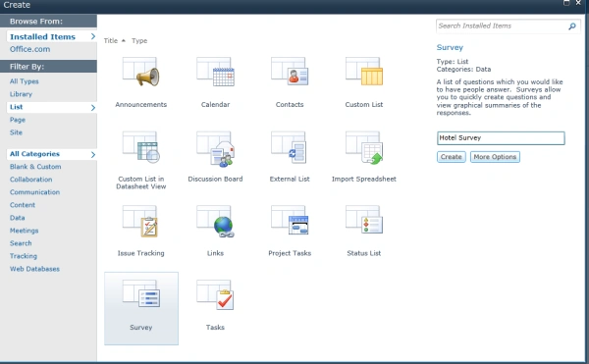Filter by Page type
This screenshot has width=589, height=364.
tap(18, 120)
